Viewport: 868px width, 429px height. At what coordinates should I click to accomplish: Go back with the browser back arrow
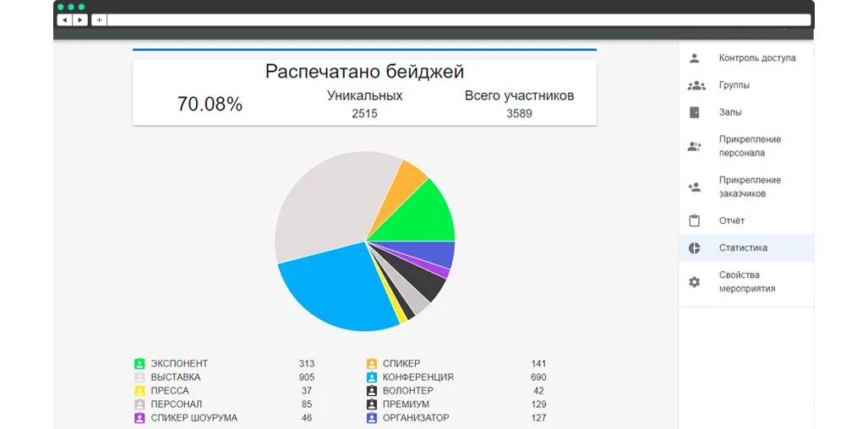click(x=65, y=20)
